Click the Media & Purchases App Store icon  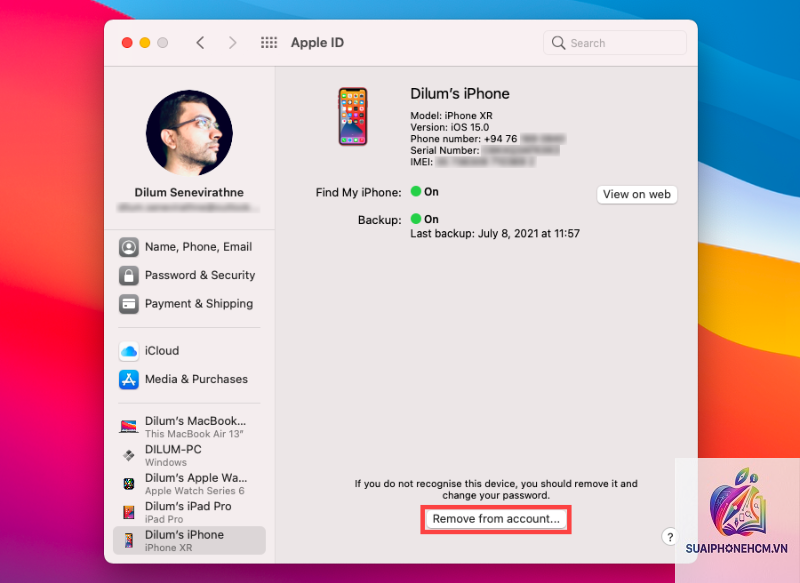pyautogui.click(x=129, y=379)
